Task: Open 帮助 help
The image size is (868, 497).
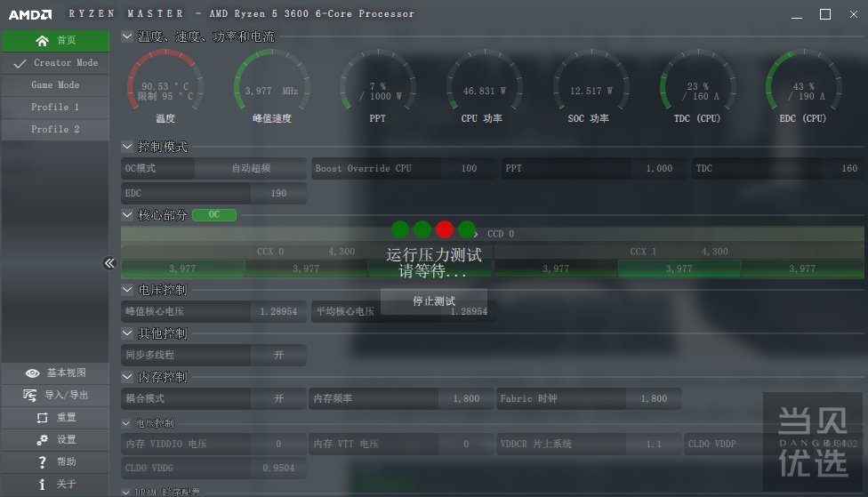Action: [x=55, y=461]
